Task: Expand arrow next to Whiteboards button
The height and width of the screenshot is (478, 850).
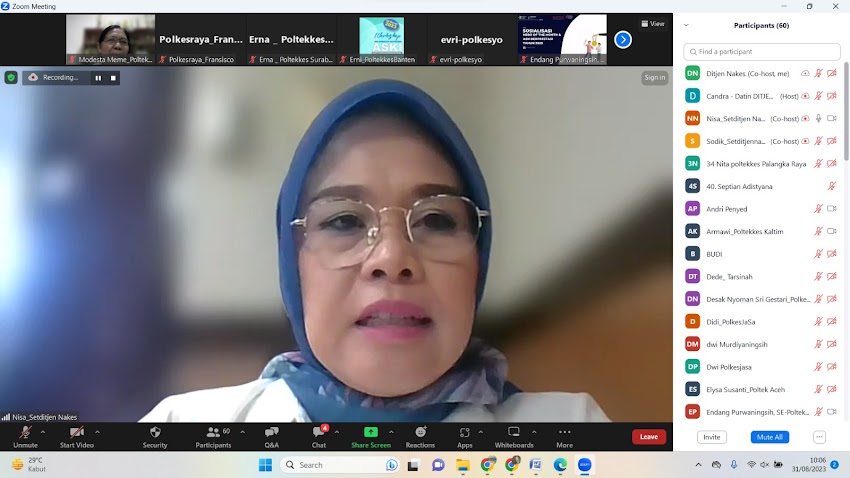Action: (x=534, y=432)
